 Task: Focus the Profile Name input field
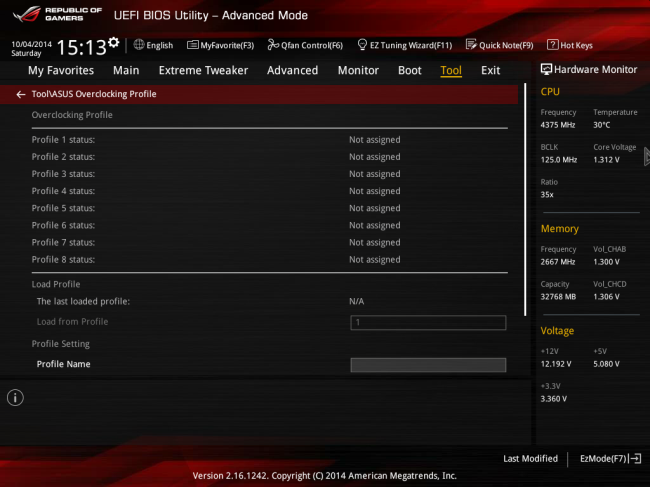click(428, 365)
